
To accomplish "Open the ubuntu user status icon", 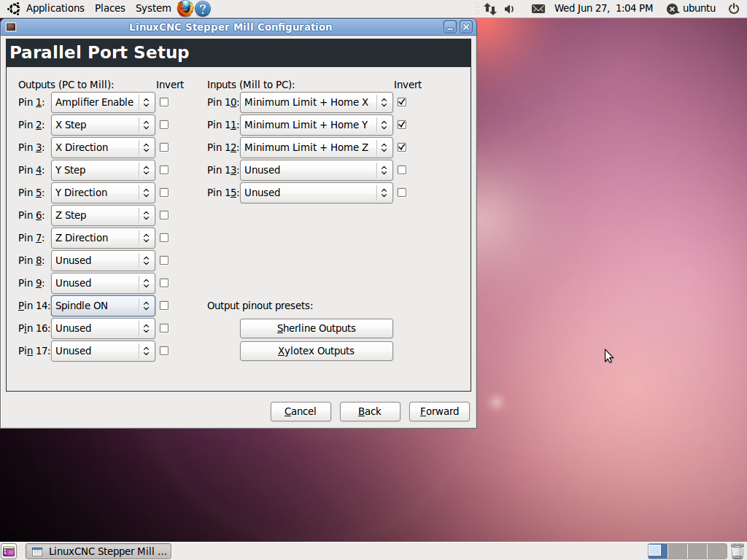I will (x=672, y=9).
